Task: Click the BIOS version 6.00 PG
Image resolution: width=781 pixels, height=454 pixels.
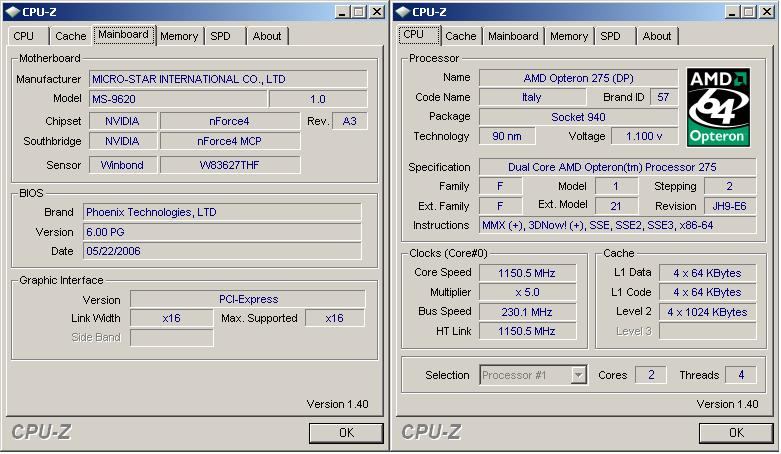Action: [222, 232]
